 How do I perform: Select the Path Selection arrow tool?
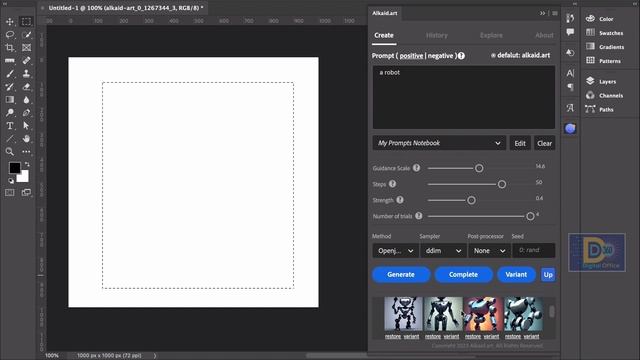[x=27, y=126]
